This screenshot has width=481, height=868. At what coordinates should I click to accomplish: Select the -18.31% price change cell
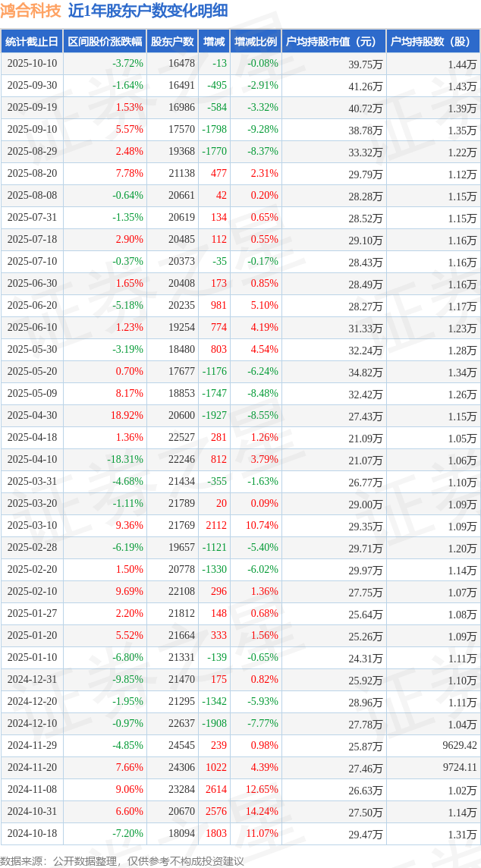click(x=125, y=460)
